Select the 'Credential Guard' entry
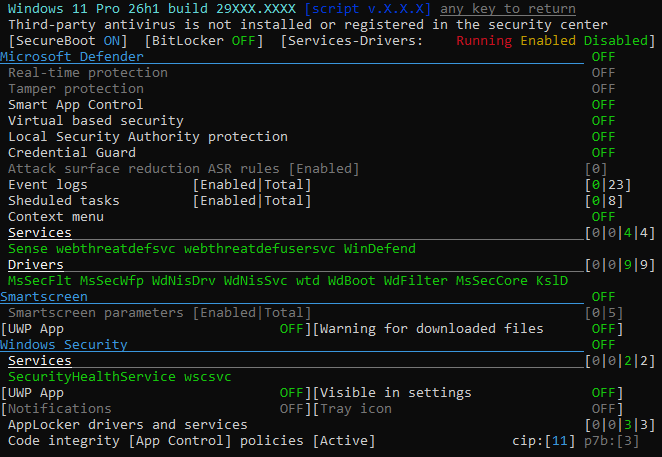 coord(72,152)
